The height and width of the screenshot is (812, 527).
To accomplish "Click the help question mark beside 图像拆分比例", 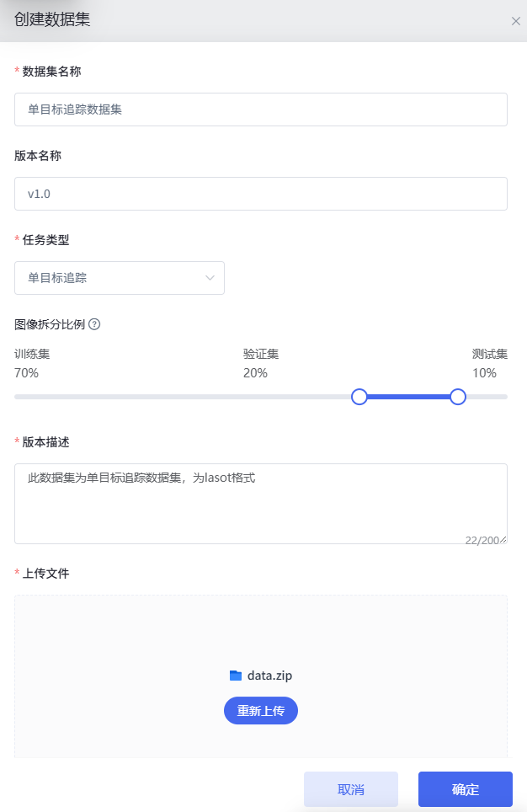I will point(94,324).
